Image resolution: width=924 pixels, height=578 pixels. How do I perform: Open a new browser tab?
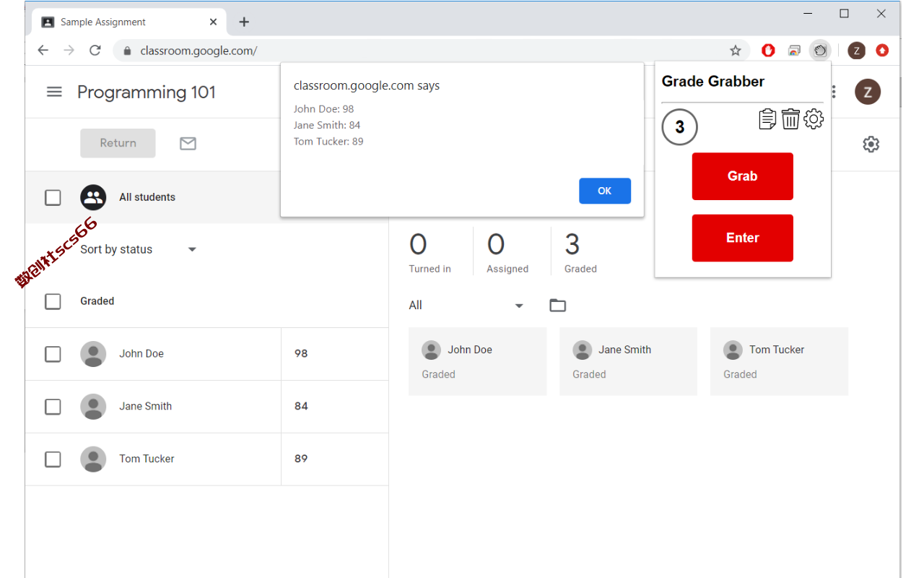pos(244,22)
